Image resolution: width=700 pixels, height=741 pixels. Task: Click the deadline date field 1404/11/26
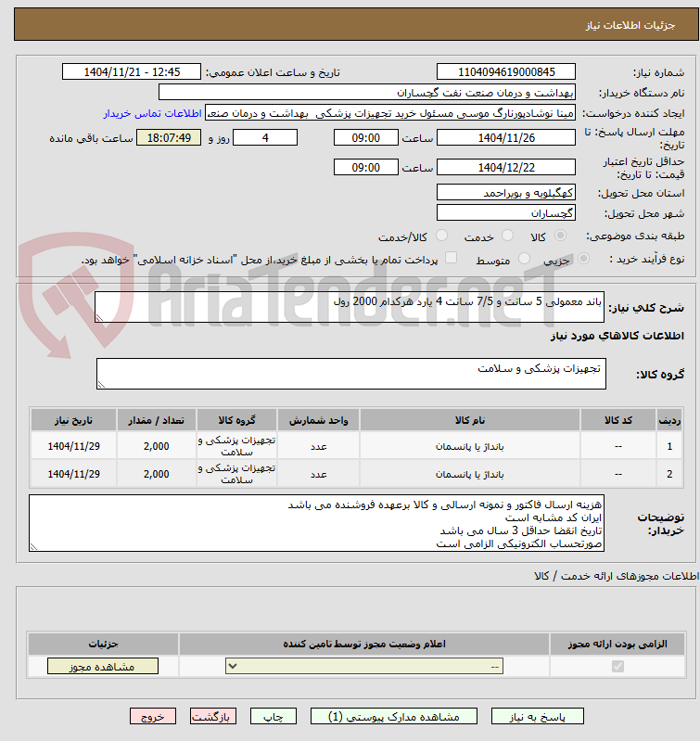click(x=506, y=137)
